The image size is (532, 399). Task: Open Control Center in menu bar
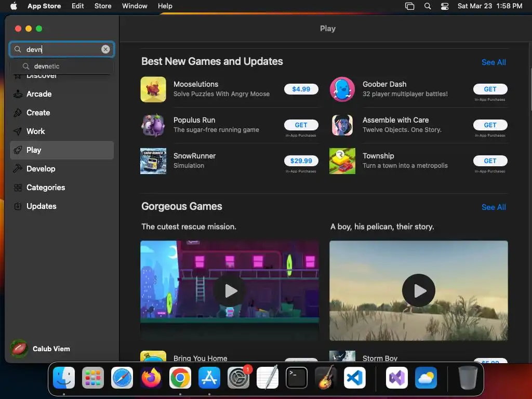445,6
